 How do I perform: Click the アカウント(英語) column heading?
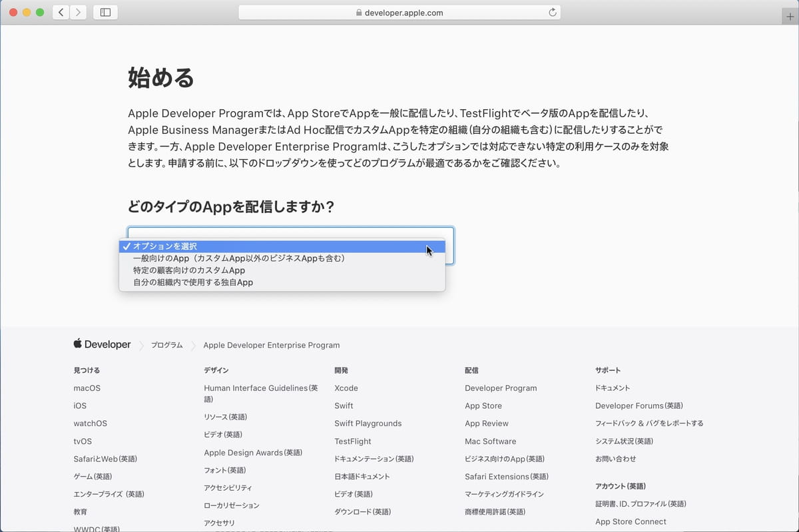(621, 486)
